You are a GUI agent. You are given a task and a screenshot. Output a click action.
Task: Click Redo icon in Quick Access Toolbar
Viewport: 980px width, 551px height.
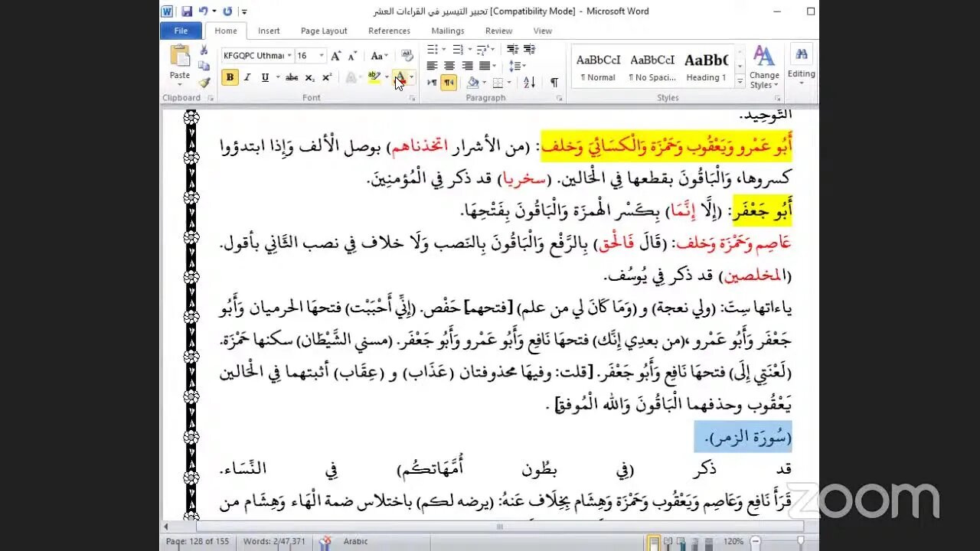[x=227, y=11]
